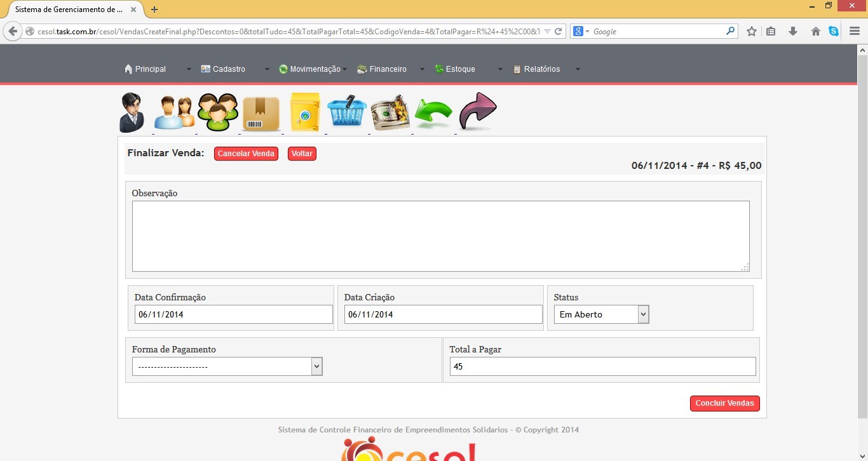The width and height of the screenshot is (868, 461).
Task: Click the purple forward arrow icon
Action: pos(477,111)
